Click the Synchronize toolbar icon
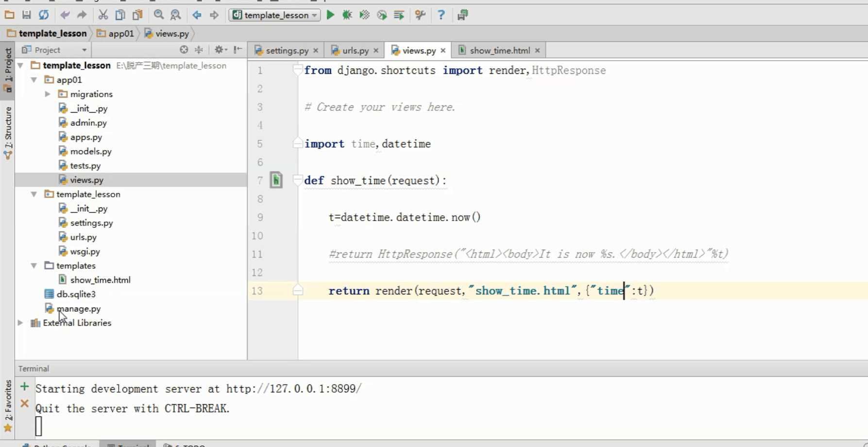The width and height of the screenshot is (868, 447). coord(44,15)
